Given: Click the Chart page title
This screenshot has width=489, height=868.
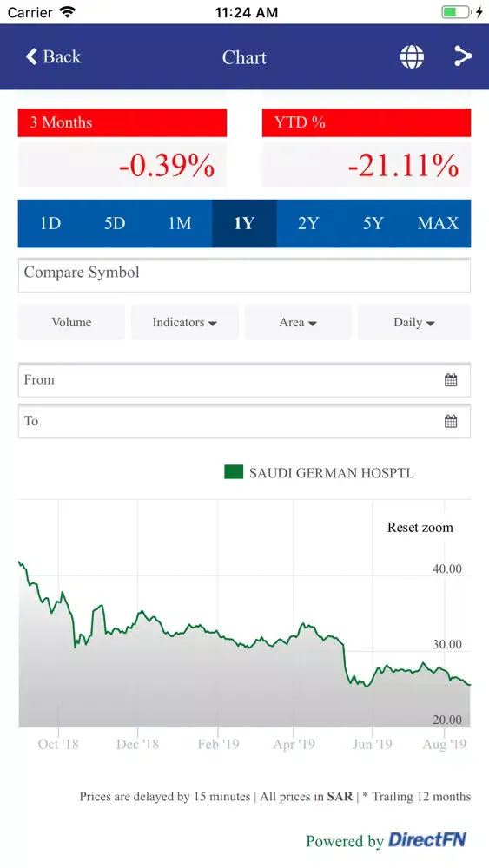Looking at the screenshot, I should (x=244, y=57).
